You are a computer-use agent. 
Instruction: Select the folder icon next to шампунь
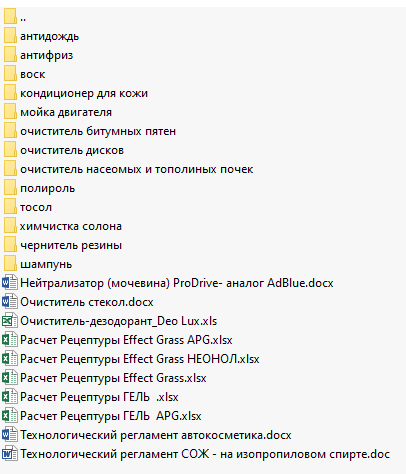click(x=10, y=263)
